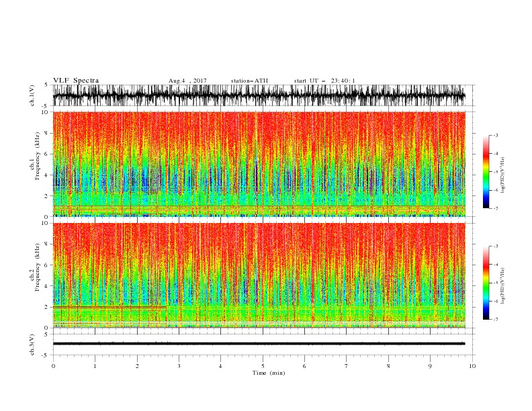Click the 'station=ATH' header label
Image resolution: width=532 pixels, height=411 pixels.
pyautogui.click(x=249, y=81)
